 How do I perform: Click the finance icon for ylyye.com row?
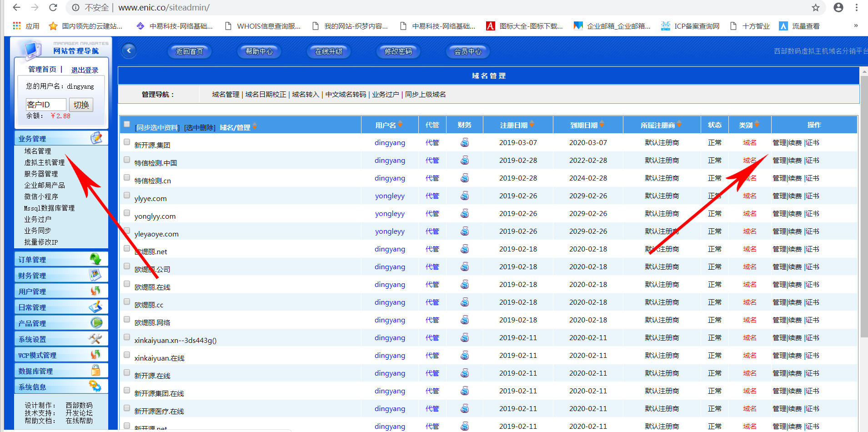[x=464, y=196]
